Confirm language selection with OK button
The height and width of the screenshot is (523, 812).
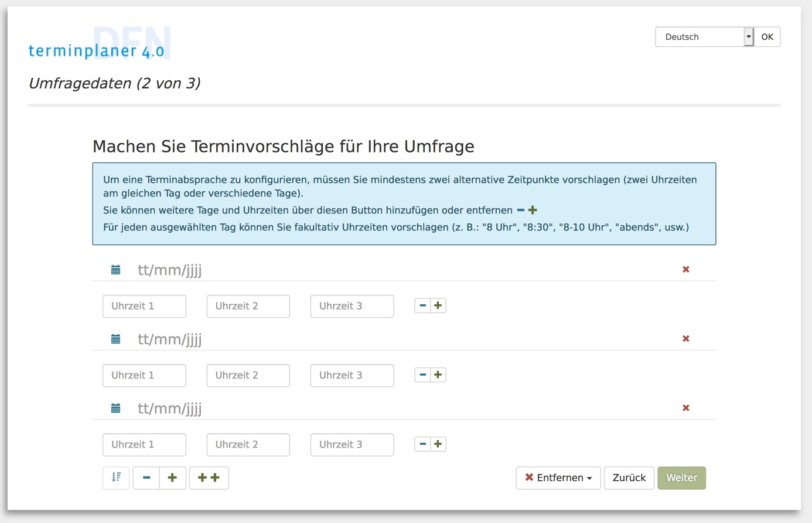767,37
